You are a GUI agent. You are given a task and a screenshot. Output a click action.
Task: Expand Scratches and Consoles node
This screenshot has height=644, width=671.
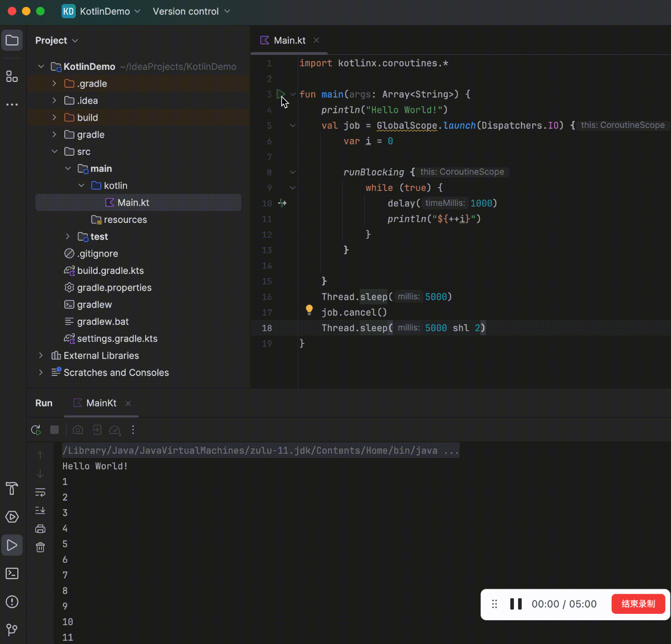click(41, 372)
